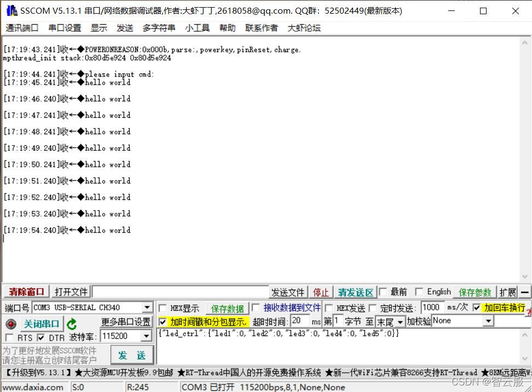
Task: Click the mpthread_init stack log line
Action: pyautogui.click(x=87, y=57)
